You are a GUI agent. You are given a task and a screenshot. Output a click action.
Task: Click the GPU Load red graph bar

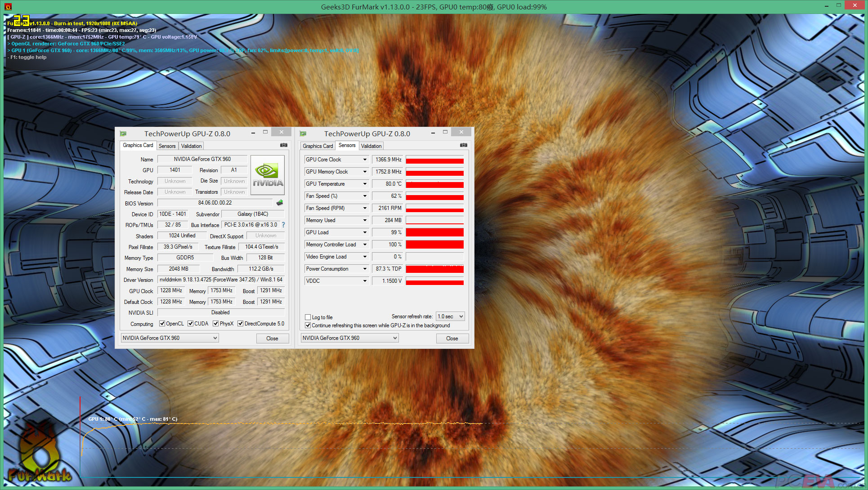click(x=434, y=232)
